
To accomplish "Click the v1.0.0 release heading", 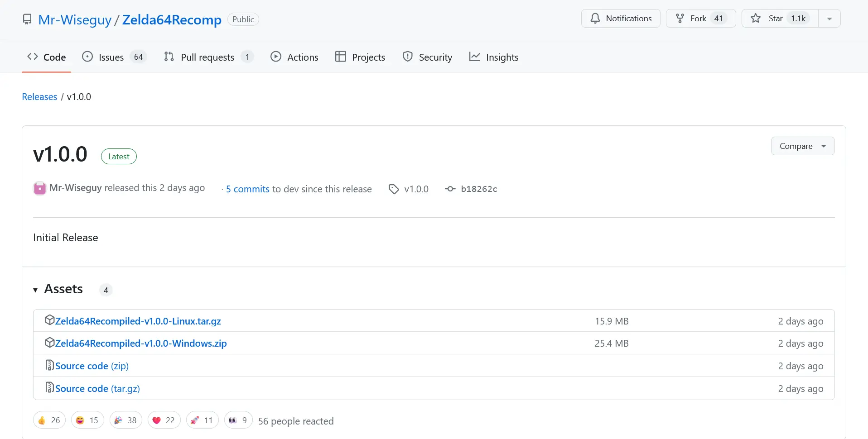I will point(60,154).
